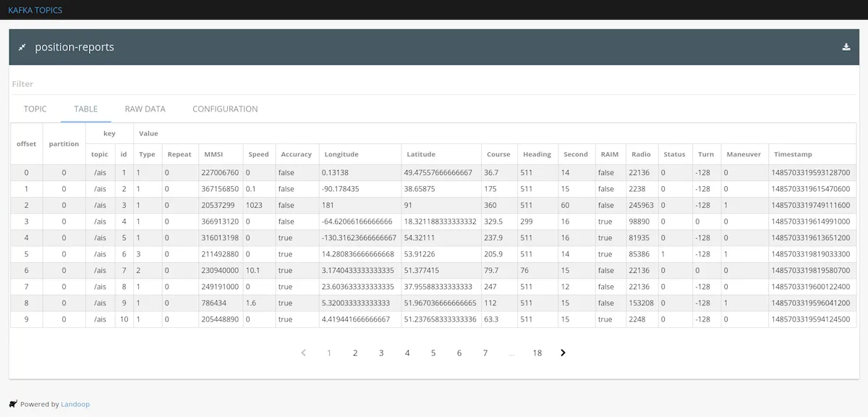The height and width of the screenshot is (417, 868).
Task: Click timestamp 1485703319594124500
Action: [x=811, y=319]
